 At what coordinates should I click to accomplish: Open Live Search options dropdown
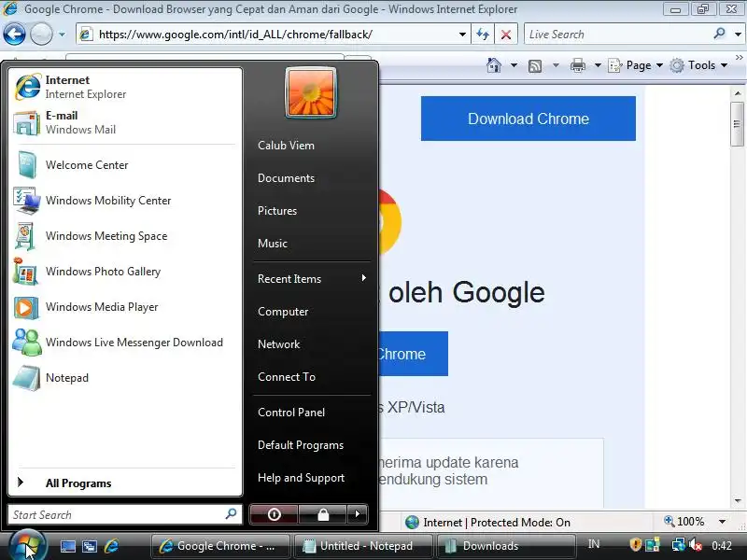click(x=738, y=35)
